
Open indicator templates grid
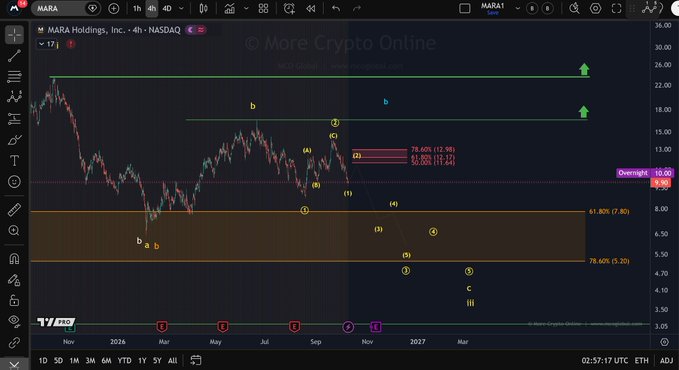263,8
